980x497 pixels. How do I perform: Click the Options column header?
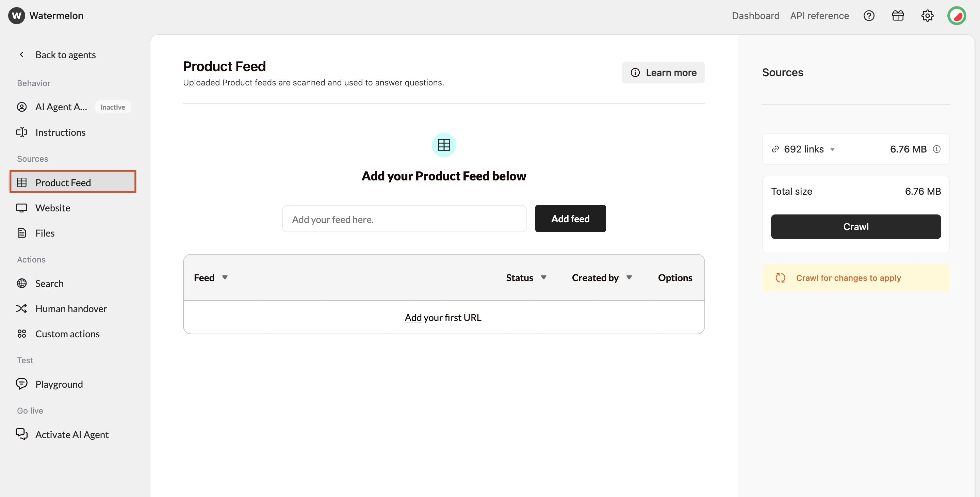click(675, 277)
